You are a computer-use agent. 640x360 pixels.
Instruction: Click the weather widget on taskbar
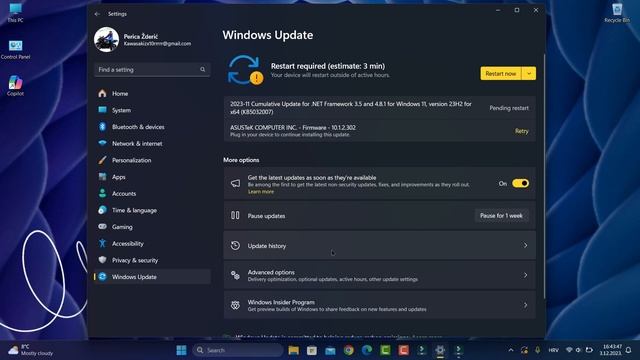(31, 350)
